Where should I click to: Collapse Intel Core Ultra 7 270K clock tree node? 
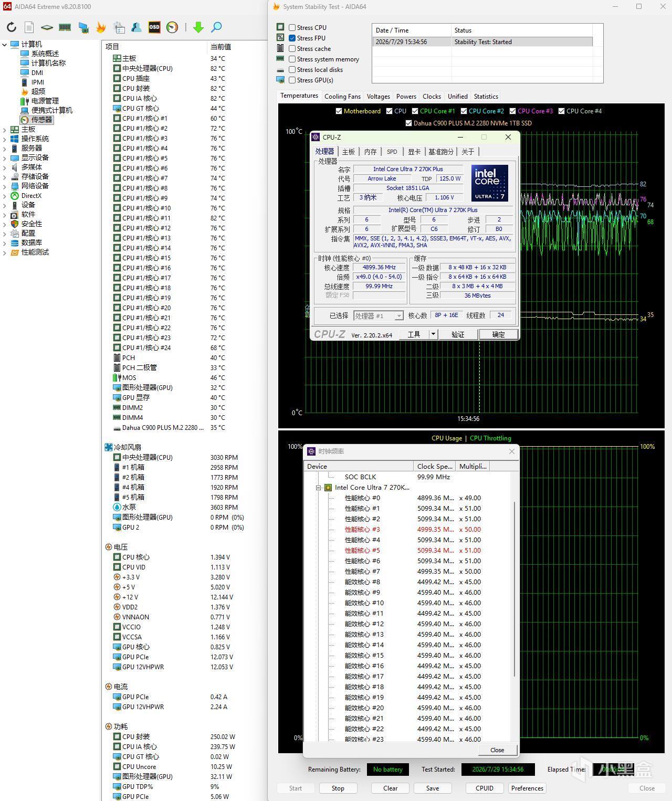click(x=318, y=488)
